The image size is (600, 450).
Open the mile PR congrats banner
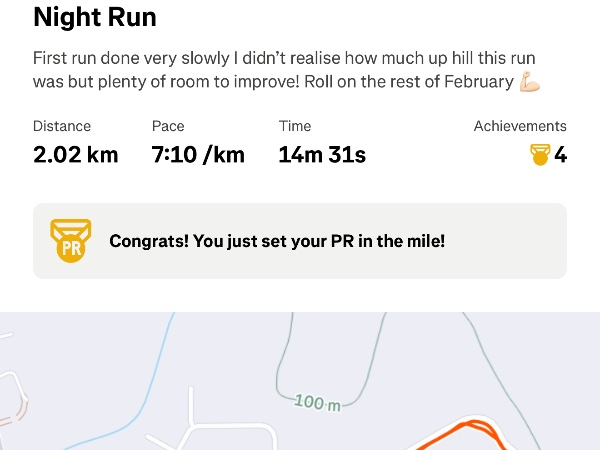[300, 241]
